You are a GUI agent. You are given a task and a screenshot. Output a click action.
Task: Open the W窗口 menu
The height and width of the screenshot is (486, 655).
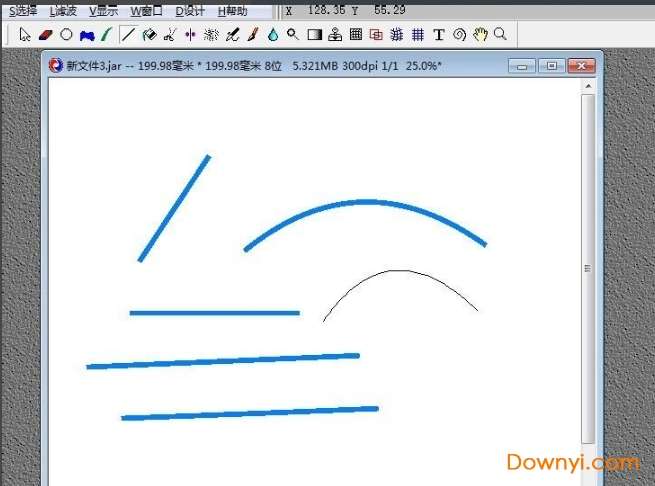(146, 11)
